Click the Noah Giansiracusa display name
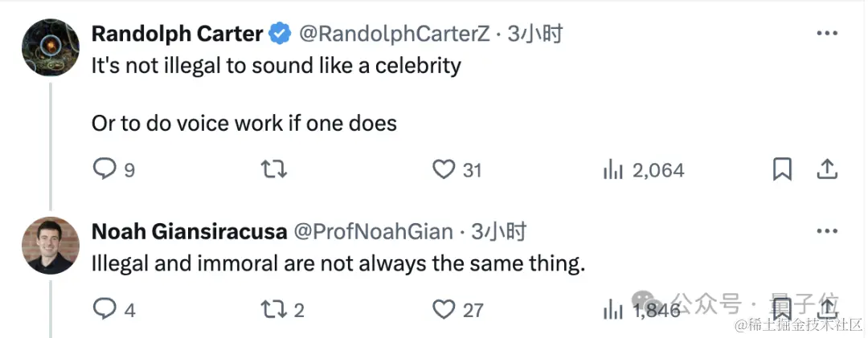The image size is (868, 338). tap(189, 232)
